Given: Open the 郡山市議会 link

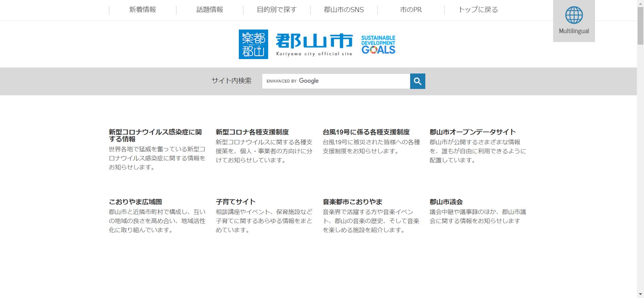Looking at the screenshot, I should pyautogui.click(x=446, y=202).
